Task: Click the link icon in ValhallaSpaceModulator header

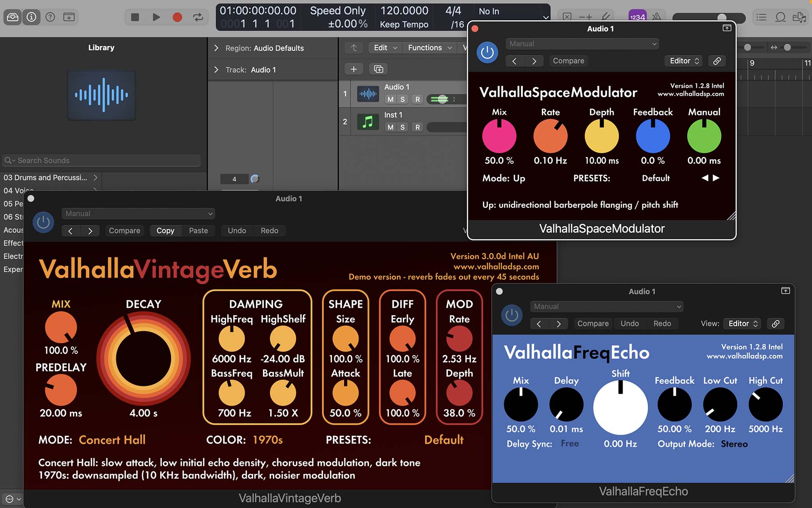Action: tap(717, 61)
